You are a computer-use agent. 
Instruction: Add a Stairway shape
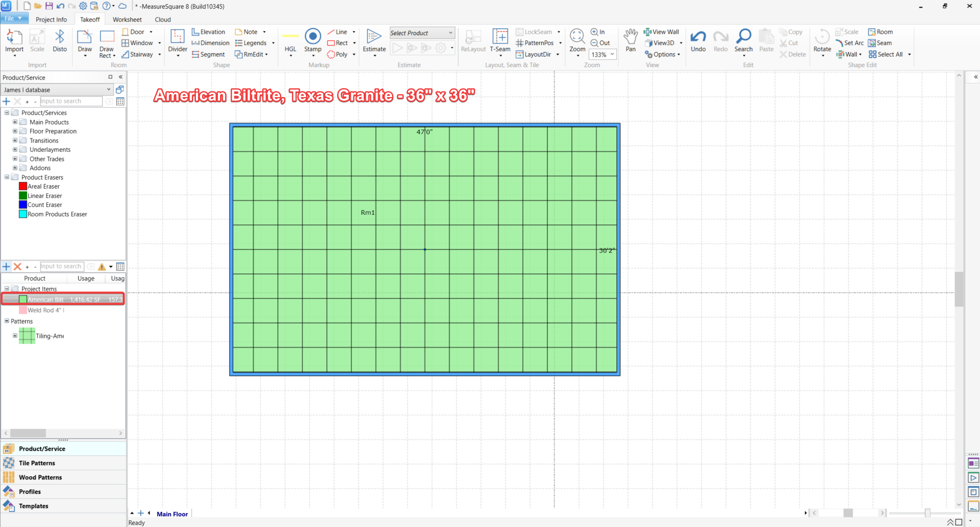point(138,54)
